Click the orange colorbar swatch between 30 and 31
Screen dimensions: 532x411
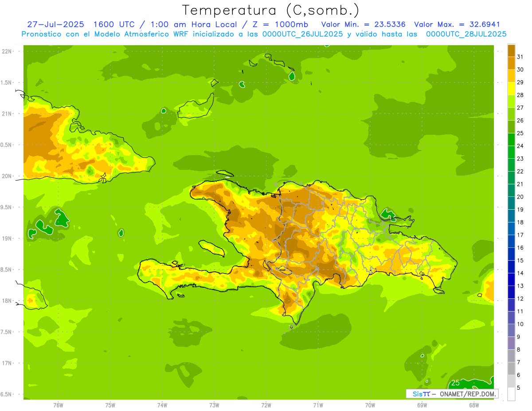click(x=511, y=63)
